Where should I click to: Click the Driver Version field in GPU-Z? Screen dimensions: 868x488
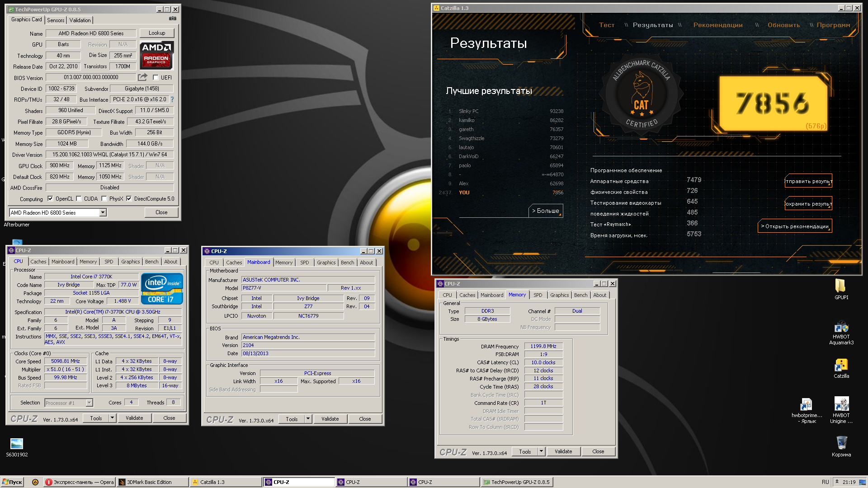pos(110,155)
